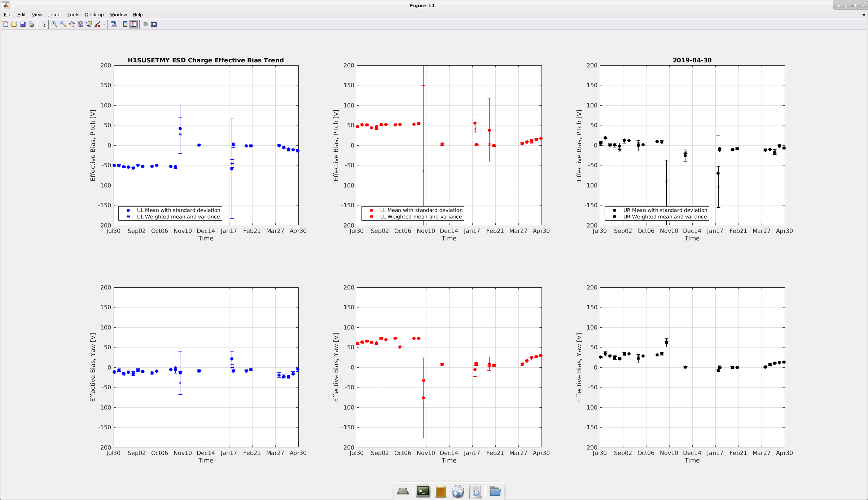Click the 'Effective Bias, Pitch [V]' label of the blue plot
This screenshot has height=500, width=868.
coord(93,145)
